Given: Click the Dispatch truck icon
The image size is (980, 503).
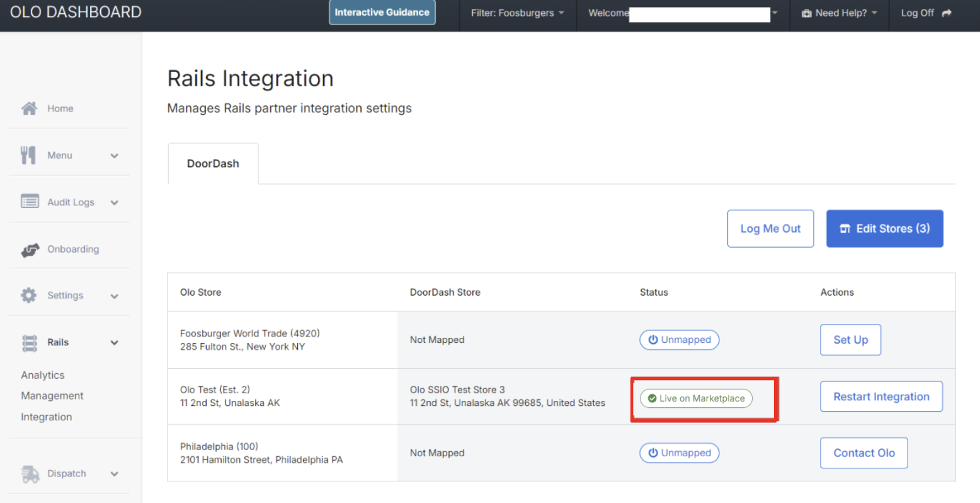Looking at the screenshot, I should [x=30, y=474].
